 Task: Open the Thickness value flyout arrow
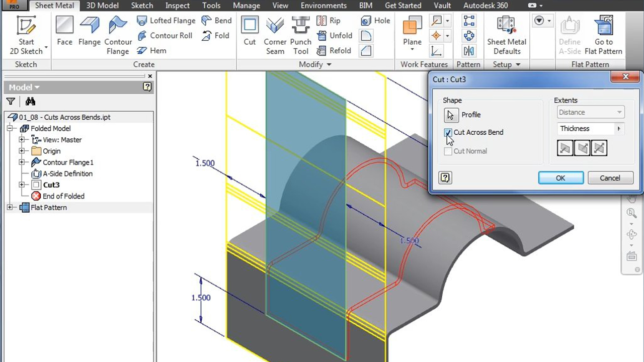(x=619, y=129)
